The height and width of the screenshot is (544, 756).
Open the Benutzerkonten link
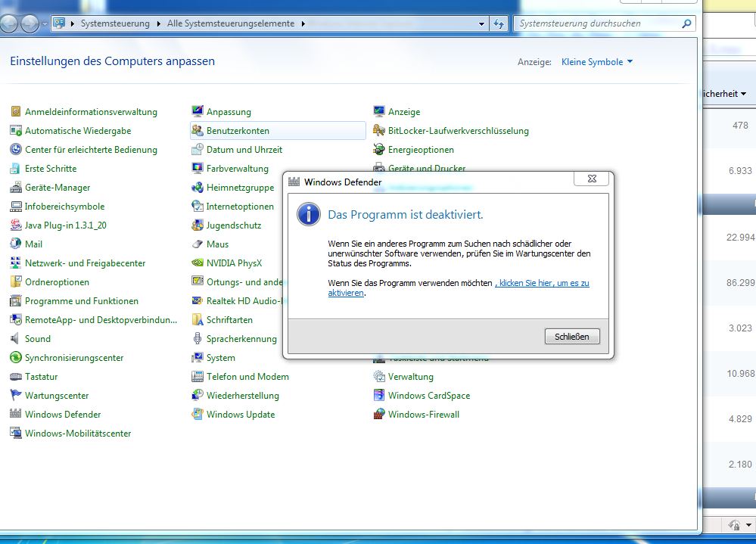click(x=238, y=131)
